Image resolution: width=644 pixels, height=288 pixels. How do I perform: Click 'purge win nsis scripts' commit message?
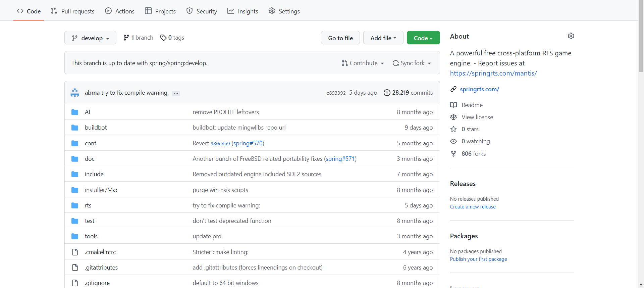click(220, 190)
